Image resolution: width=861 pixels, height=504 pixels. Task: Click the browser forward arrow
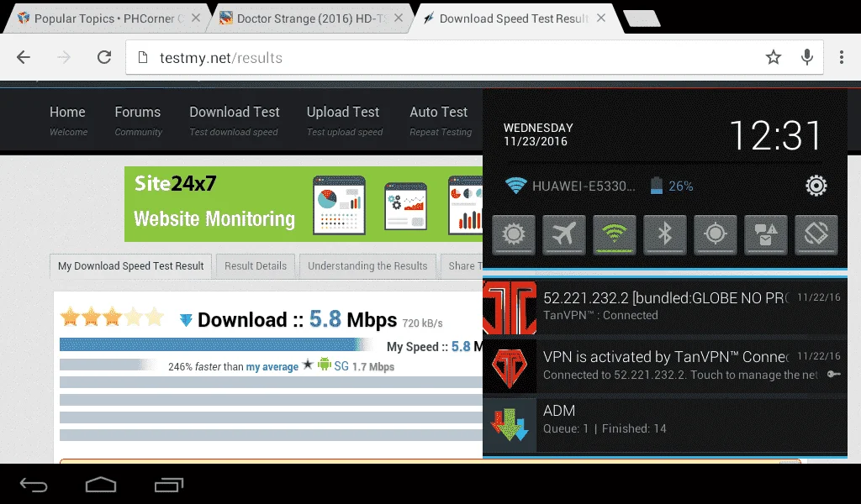(x=64, y=57)
